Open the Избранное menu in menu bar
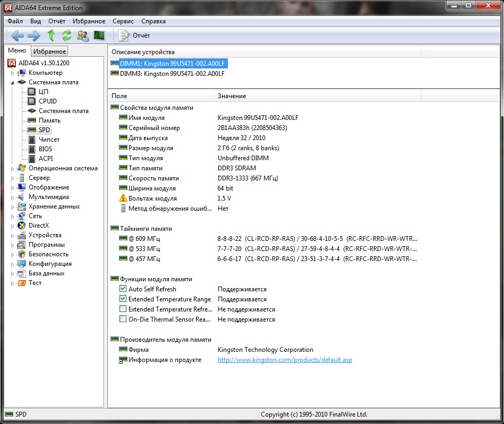The width and height of the screenshot is (504, 424). coord(89,21)
